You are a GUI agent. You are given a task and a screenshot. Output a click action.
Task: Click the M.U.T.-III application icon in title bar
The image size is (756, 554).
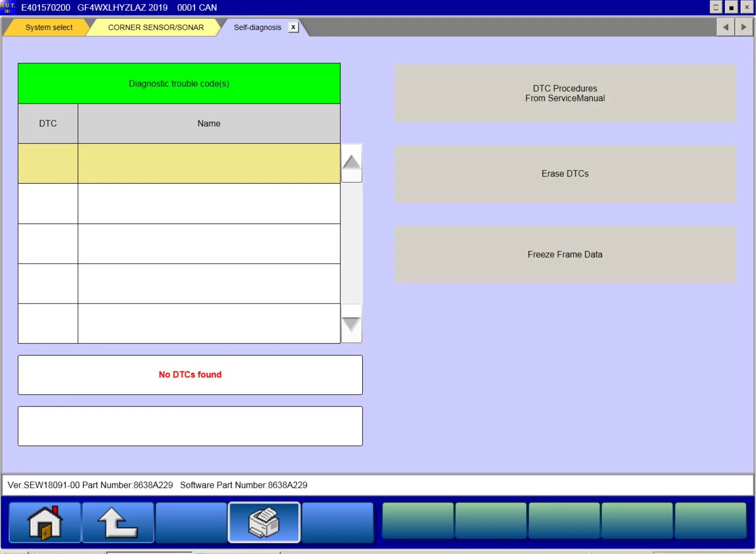click(x=8, y=8)
